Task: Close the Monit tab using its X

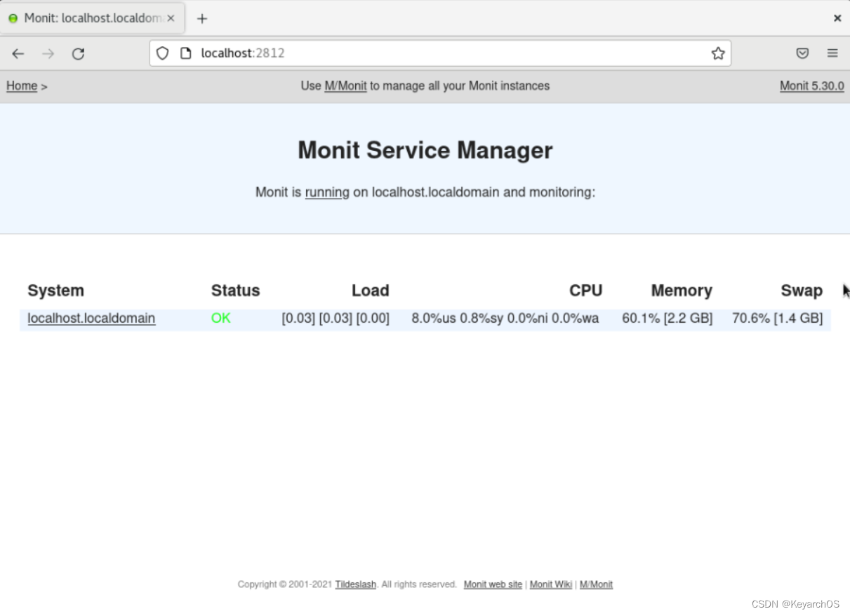Action: [x=171, y=18]
